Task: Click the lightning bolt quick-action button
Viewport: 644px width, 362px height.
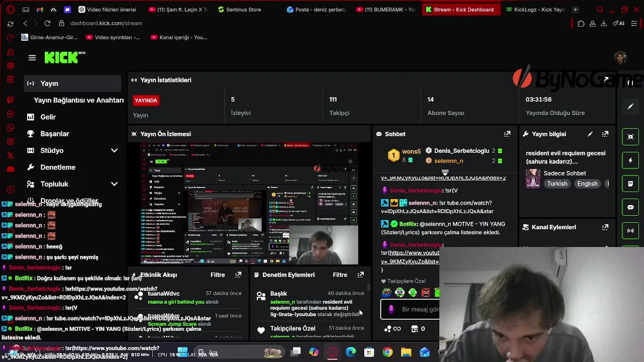Action: click(x=630, y=160)
